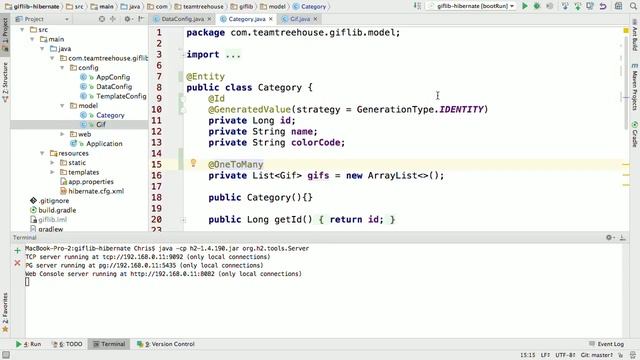Open Terminal panel settings gear icon
The height and width of the screenshot is (360, 640).
tap(609, 237)
